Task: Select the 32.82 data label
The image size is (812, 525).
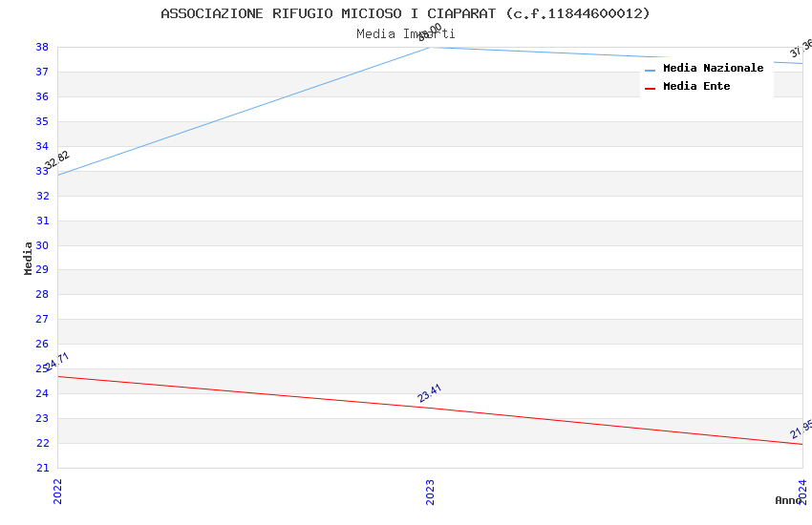Action: [x=57, y=159]
